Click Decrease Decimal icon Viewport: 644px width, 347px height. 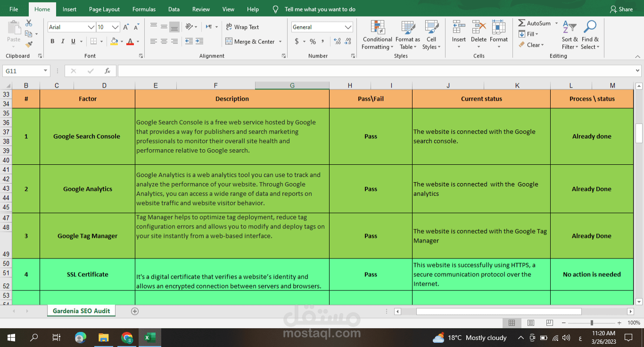348,41
